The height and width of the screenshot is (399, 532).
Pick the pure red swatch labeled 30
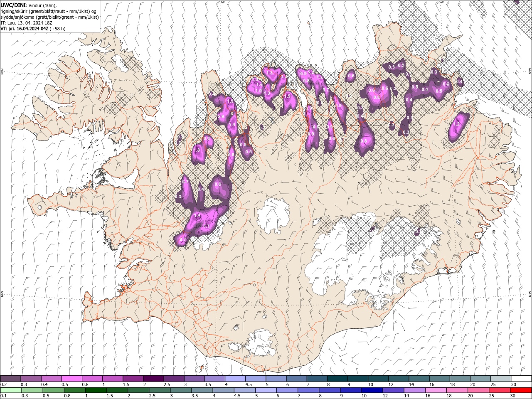click(521, 390)
